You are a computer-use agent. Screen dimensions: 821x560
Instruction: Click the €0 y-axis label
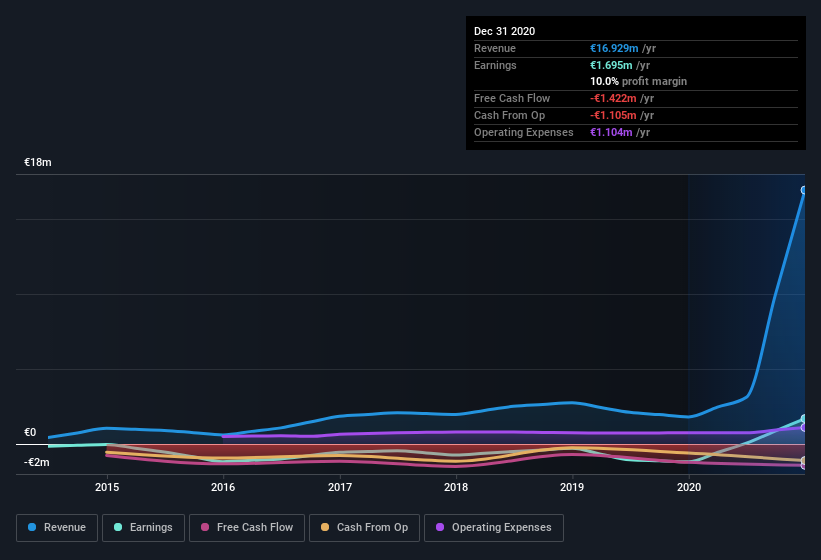tap(30, 432)
